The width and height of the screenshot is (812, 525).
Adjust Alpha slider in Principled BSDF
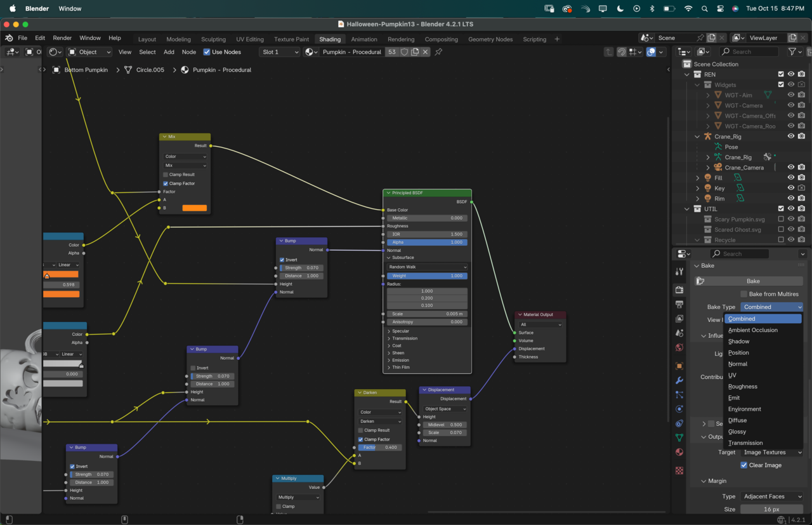(x=428, y=243)
